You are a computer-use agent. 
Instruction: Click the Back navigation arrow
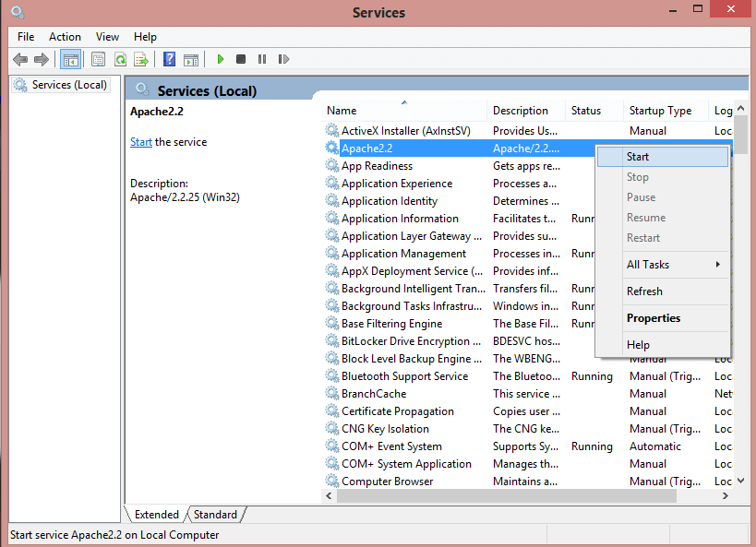click(x=20, y=59)
